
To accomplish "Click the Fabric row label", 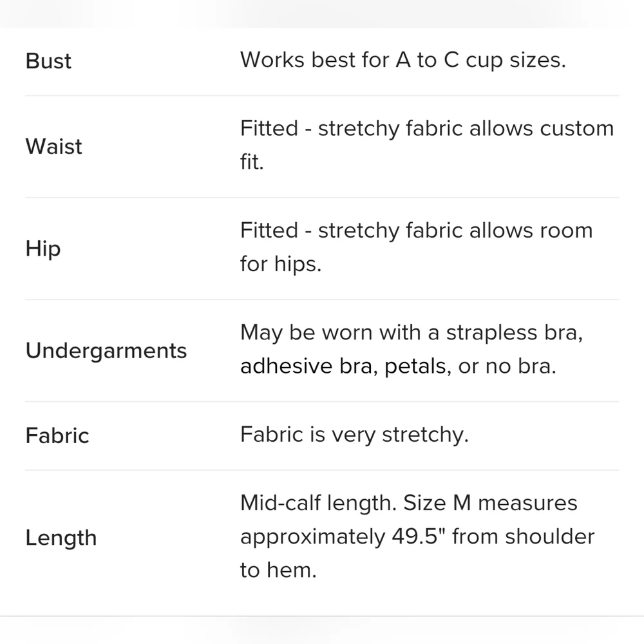I will 57,435.
